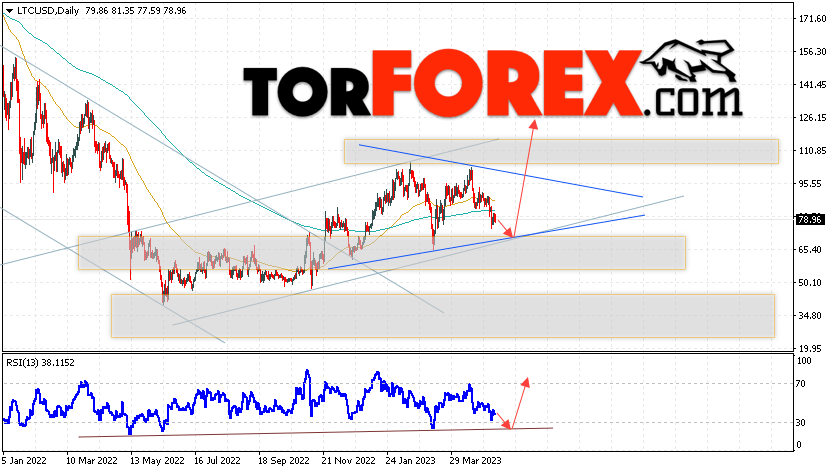Open the LTCUSD chart dropdown triangle
The width and height of the screenshot is (833, 472).
9,11
